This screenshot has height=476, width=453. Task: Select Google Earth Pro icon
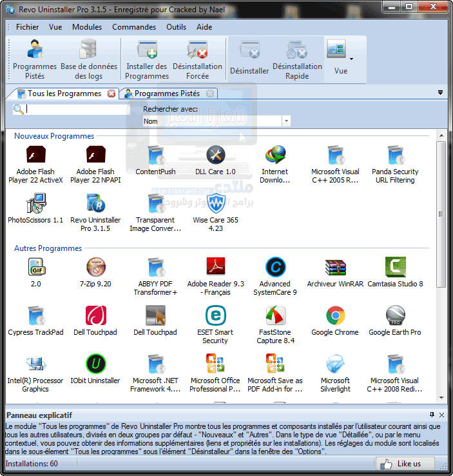(x=395, y=321)
